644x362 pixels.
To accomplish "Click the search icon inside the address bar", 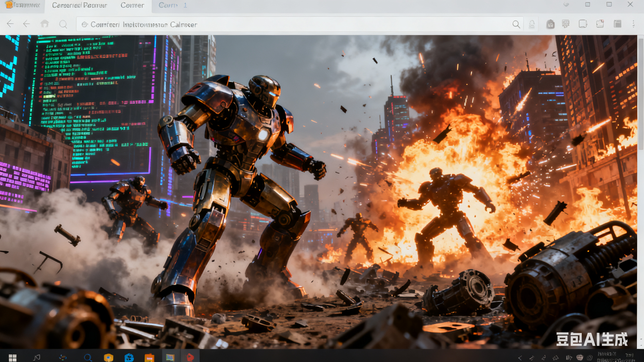I will [516, 24].
